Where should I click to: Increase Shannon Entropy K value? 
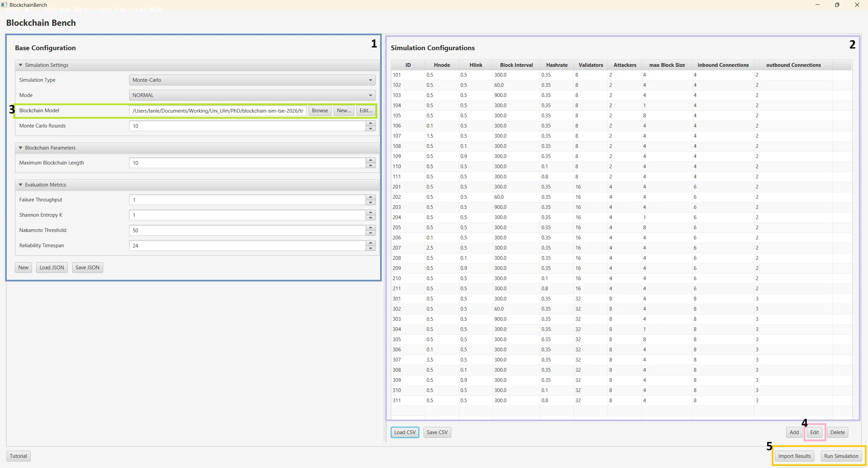point(371,213)
